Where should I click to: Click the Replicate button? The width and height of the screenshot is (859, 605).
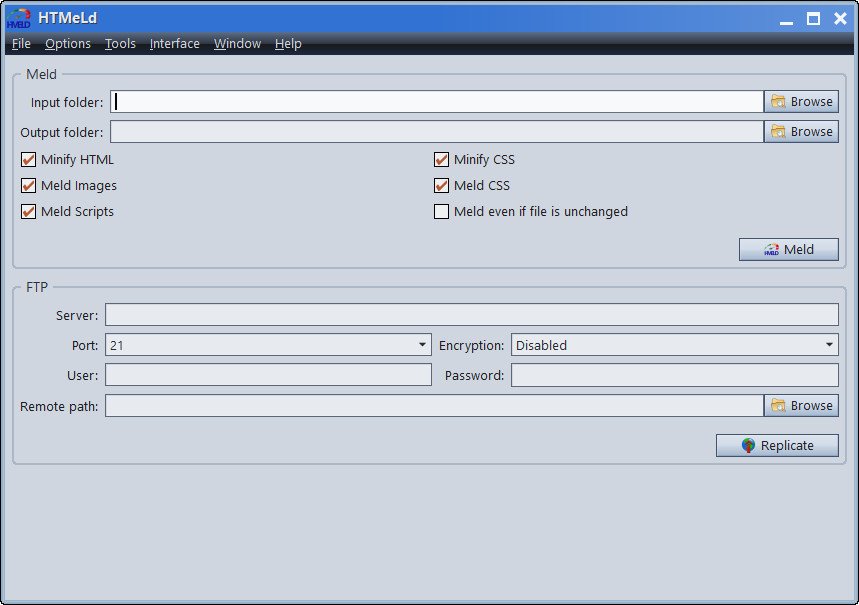click(777, 446)
